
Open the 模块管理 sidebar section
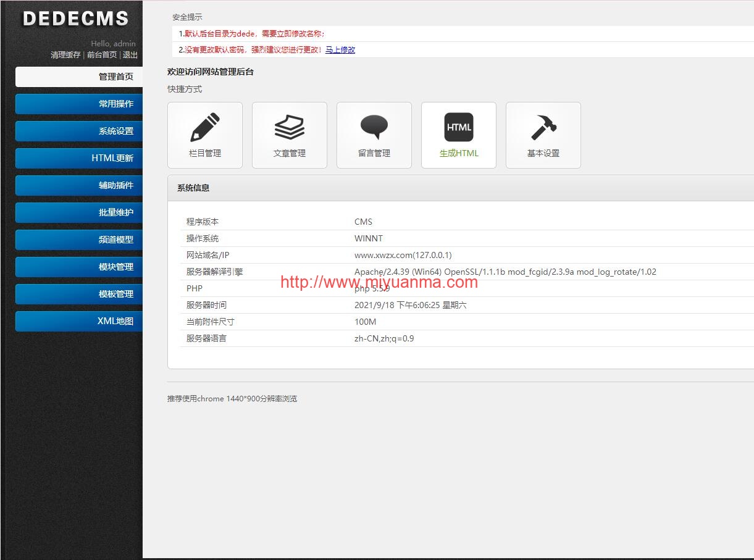tap(79, 267)
